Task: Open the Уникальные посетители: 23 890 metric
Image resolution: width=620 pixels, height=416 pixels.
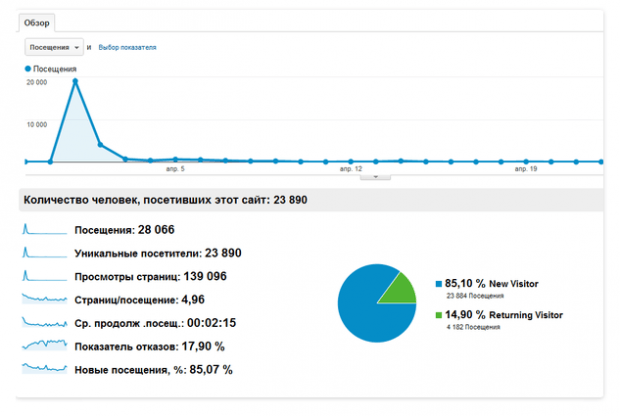Action: click(x=157, y=253)
